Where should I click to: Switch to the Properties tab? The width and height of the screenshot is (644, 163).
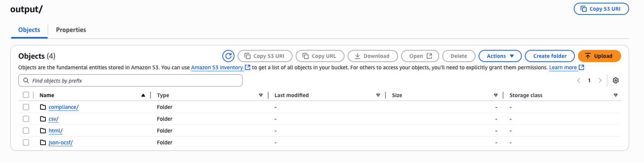(71, 30)
